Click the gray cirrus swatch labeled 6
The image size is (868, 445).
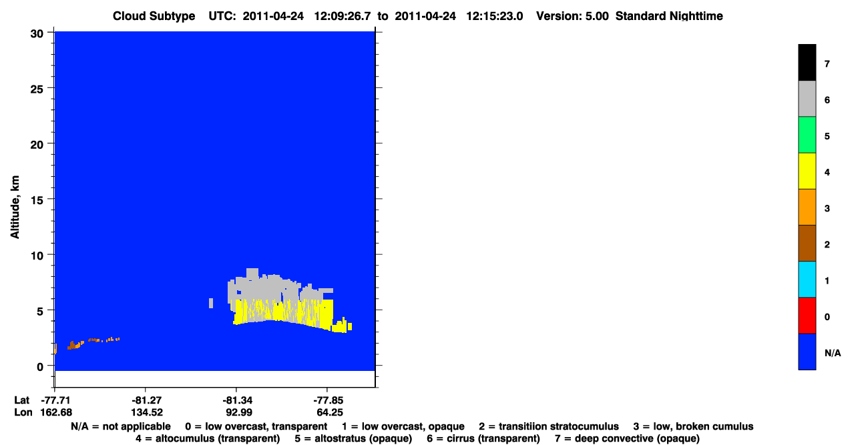(x=807, y=99)
